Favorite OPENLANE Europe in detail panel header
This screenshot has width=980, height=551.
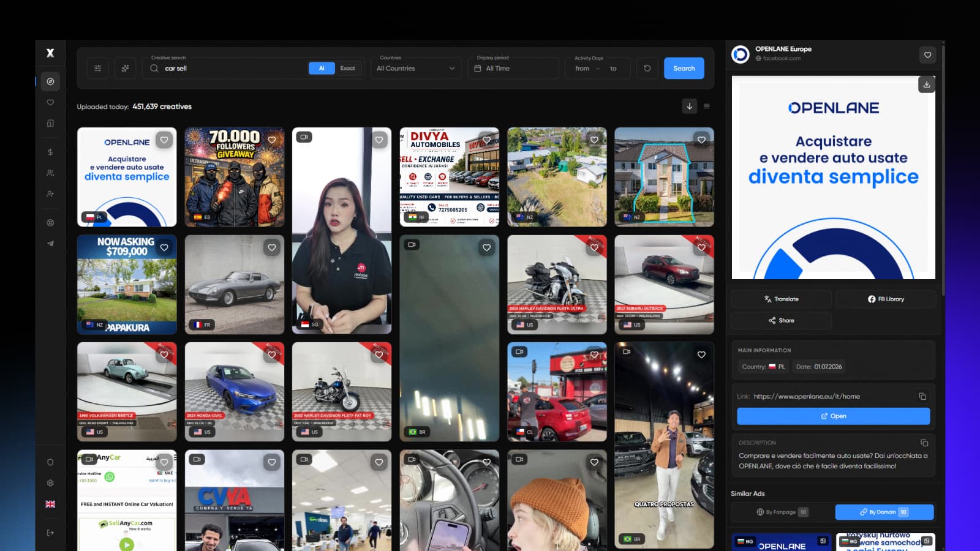coord(927,55)
